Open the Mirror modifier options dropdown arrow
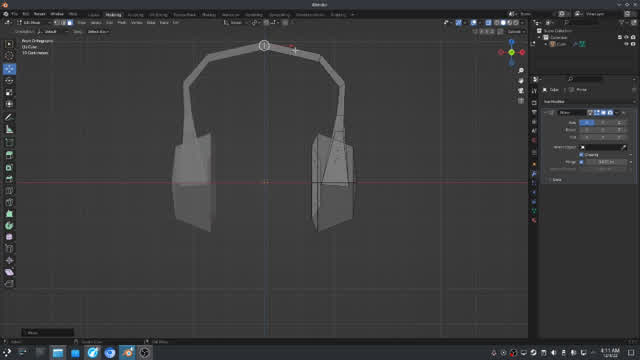The image size is (640, 360). [x=617, y=113]
